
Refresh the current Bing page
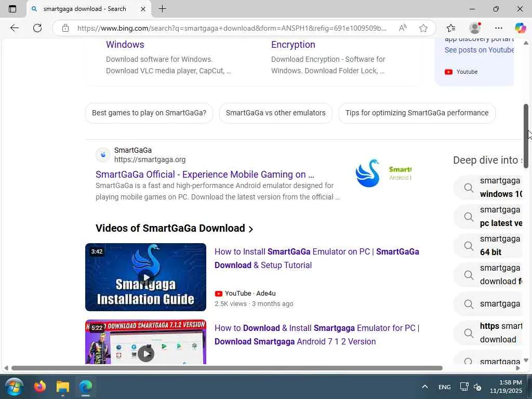pos(37,28)
